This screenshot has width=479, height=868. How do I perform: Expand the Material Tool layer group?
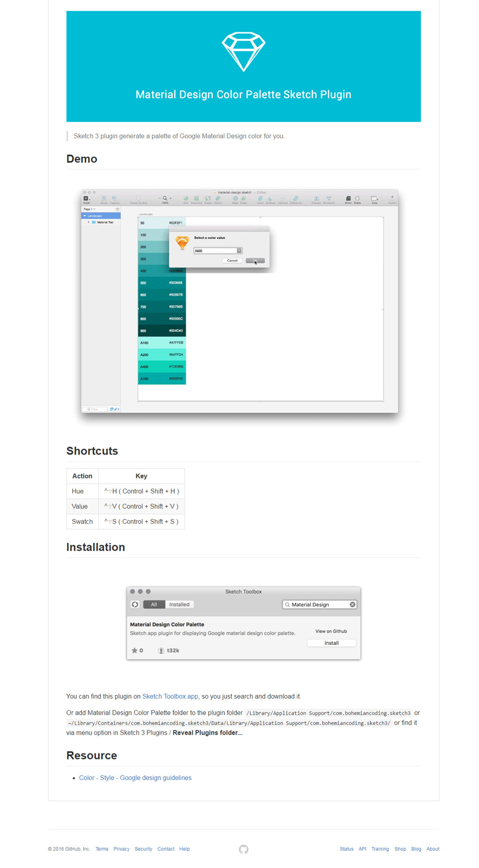89,222
